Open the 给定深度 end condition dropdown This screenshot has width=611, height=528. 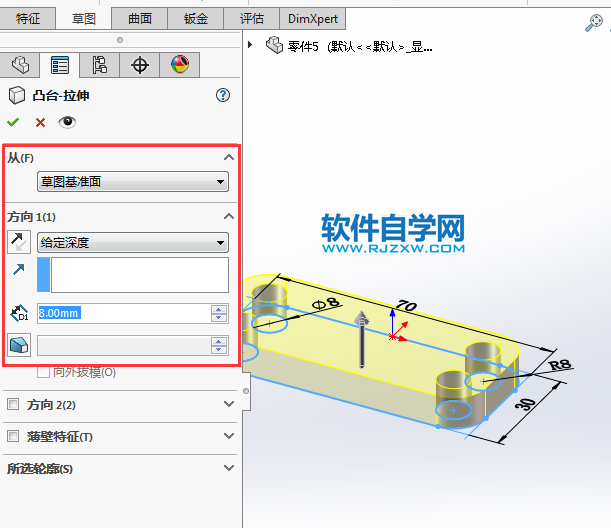point(133,243)
